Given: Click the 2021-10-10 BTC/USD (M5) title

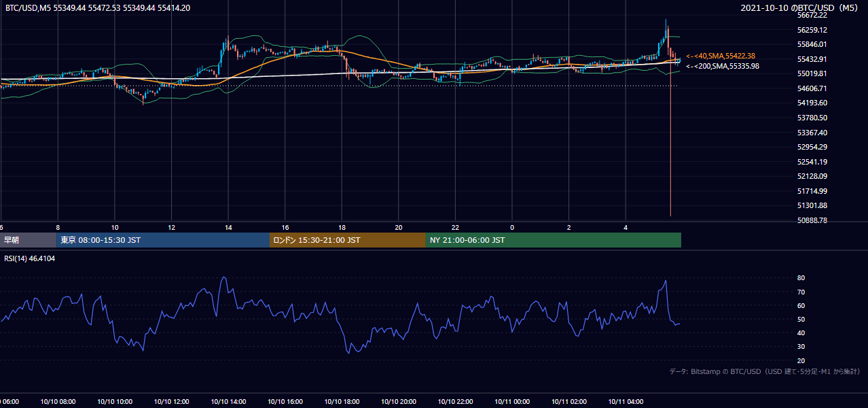Looking at the screenshot, I should point(800,8).
